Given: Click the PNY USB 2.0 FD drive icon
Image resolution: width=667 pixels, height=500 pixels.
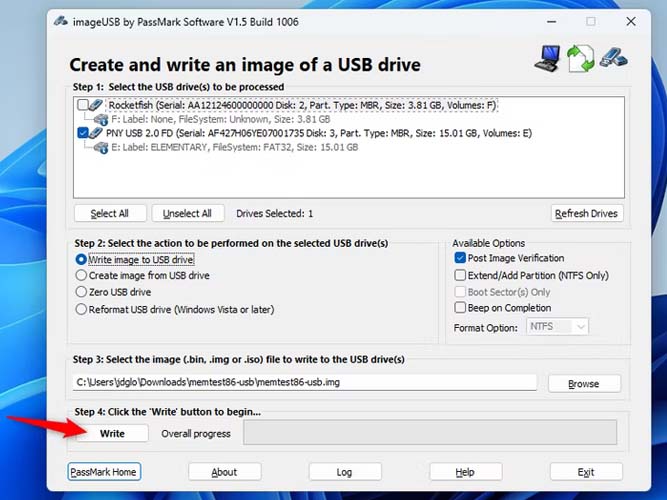Looking at the screenshot, I should coord(95,132).
